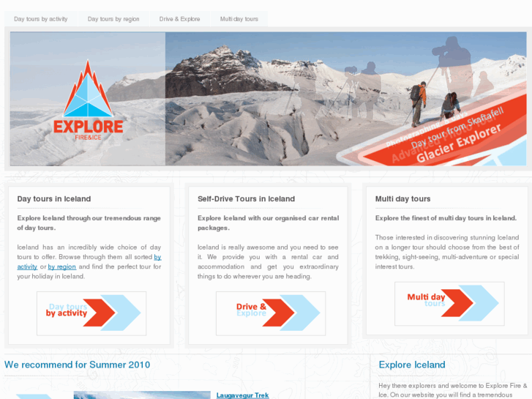Click the glacier hikers banner photo

345,99
